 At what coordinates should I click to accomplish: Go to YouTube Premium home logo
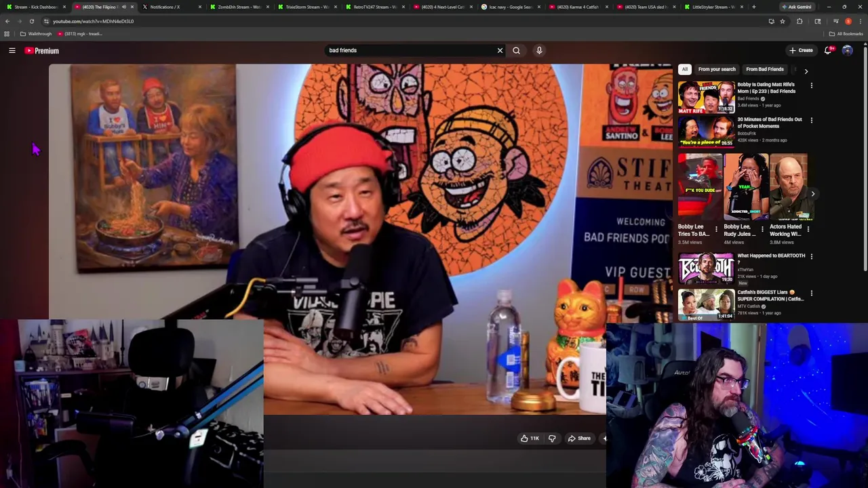[42, 51]
